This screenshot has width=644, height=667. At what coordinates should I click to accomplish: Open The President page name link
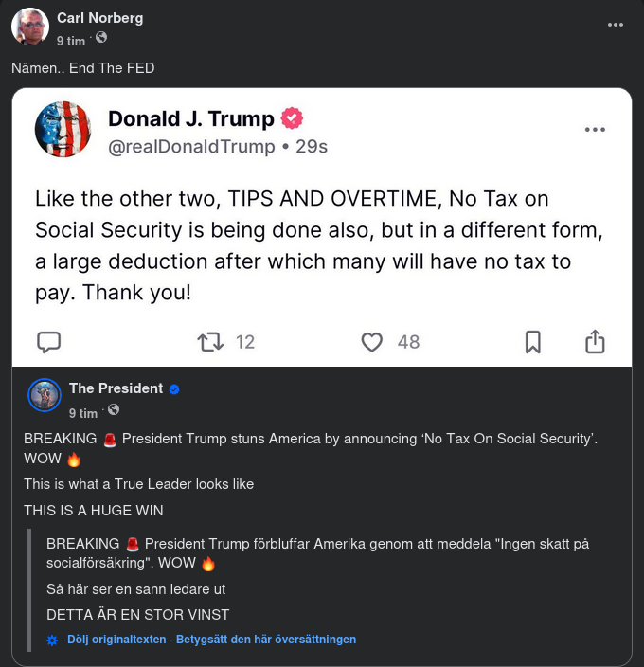pyautogui.click(x=116, y=388)
